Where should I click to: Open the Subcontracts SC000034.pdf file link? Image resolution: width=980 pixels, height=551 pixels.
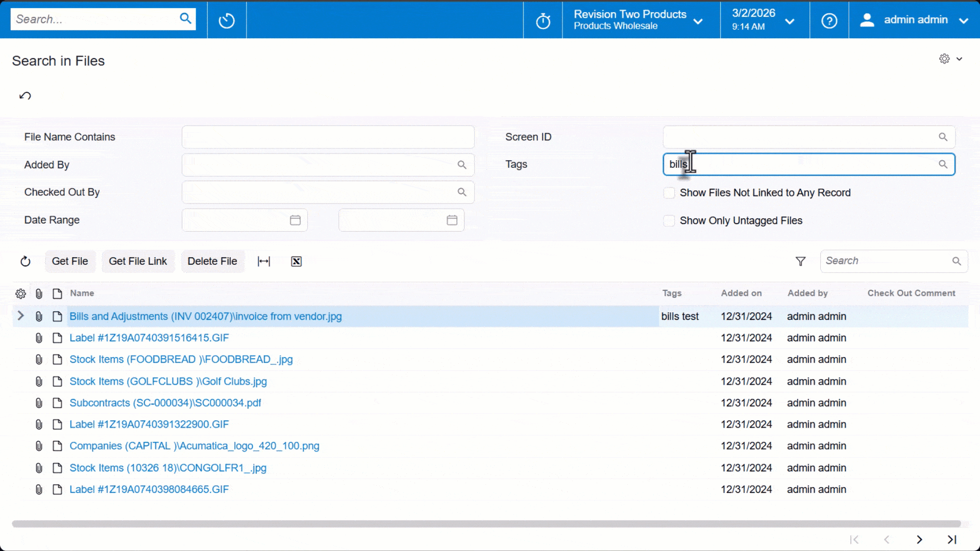tap(165, 403)
